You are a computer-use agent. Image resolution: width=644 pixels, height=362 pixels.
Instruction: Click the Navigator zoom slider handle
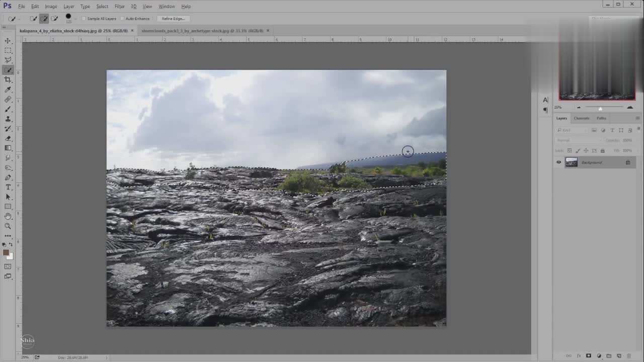point(600,109)
